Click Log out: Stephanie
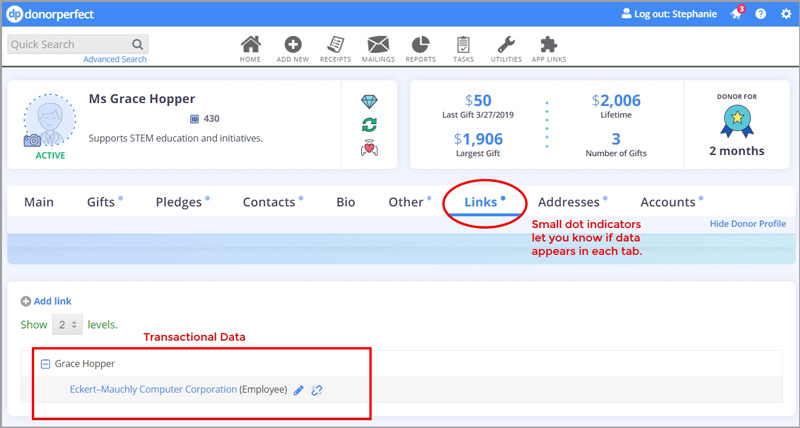800x428 pixels. click(676, 14)
